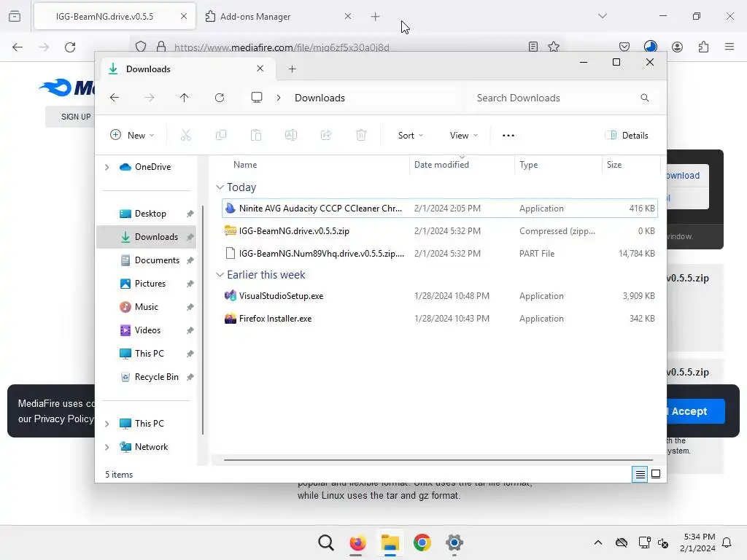
Task: Expand Network tree node
Action: click(x=107, y=447)
